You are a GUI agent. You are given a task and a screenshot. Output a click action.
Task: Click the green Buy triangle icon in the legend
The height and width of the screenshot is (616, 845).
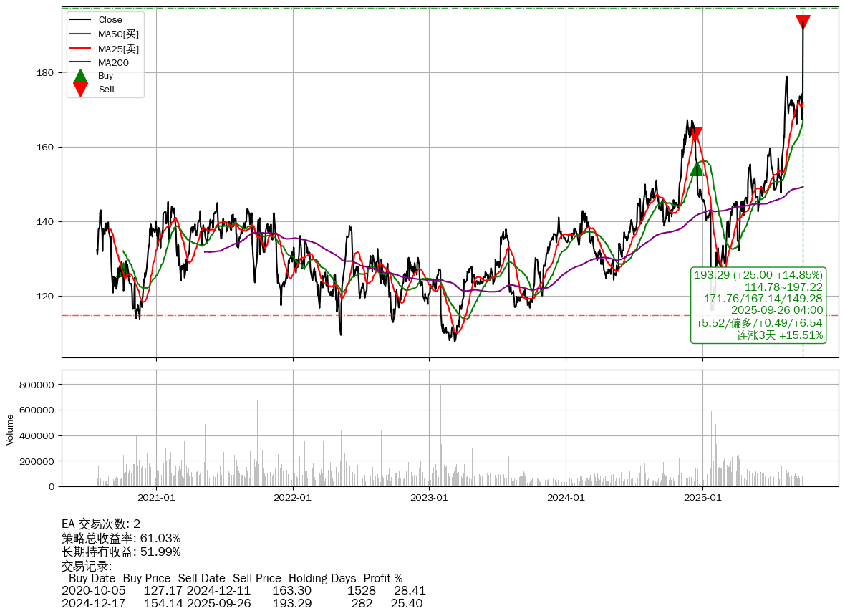81,76
